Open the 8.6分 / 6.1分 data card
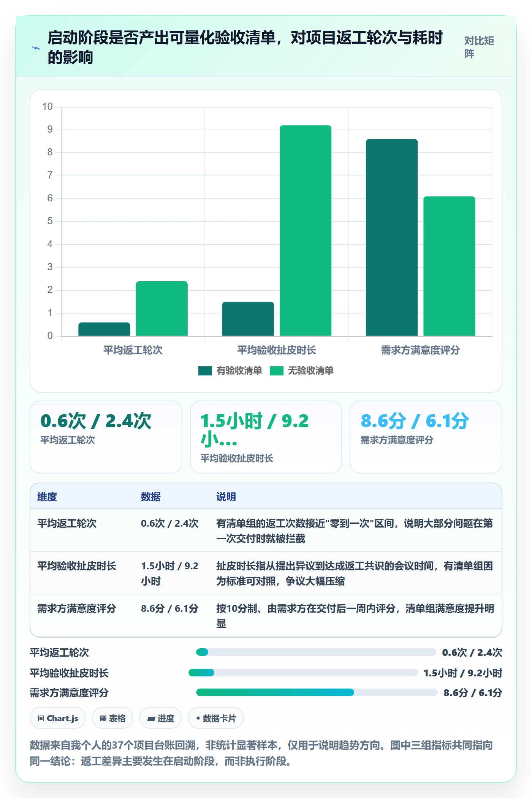Image resolution: width=532 pixels, height=798 pixels. click(x=426, y=437)
